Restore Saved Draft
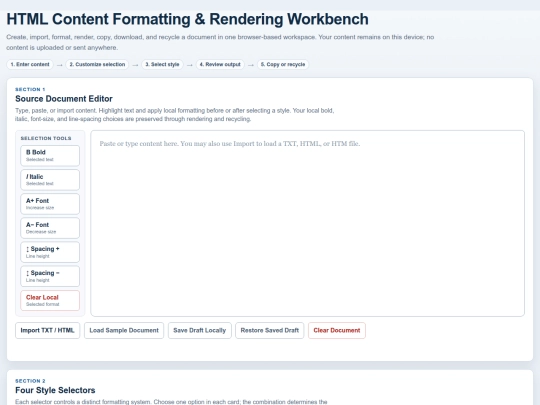The image size is (540, 405). [270, 331]
